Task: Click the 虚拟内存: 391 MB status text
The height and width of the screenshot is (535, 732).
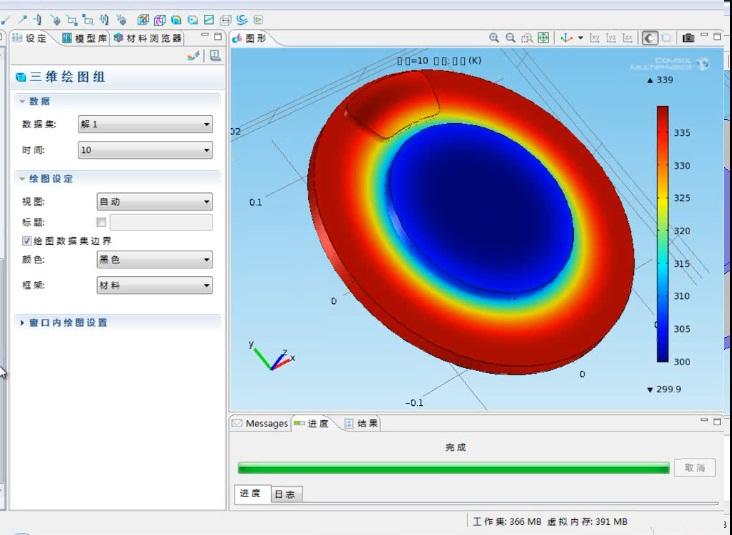Action: (587, 521)
